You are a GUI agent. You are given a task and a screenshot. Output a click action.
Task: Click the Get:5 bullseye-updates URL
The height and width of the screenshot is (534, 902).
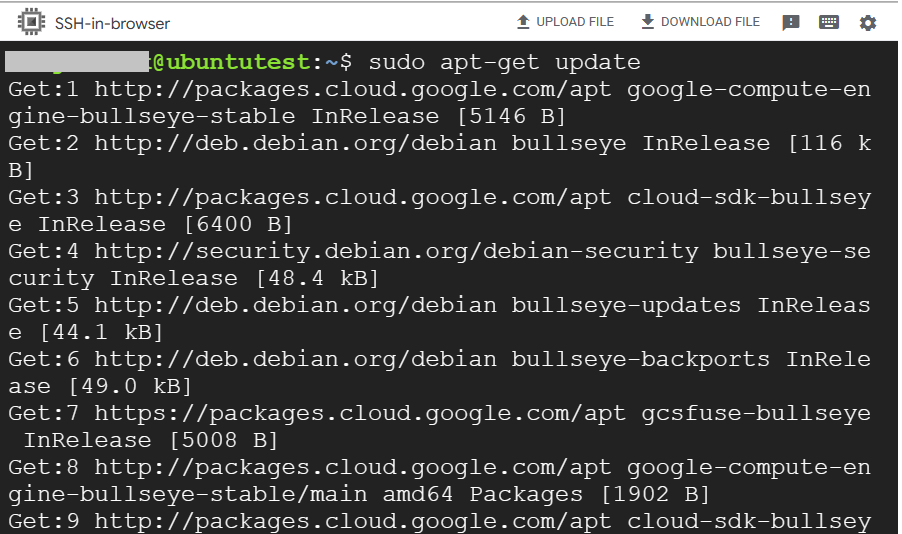295,306
